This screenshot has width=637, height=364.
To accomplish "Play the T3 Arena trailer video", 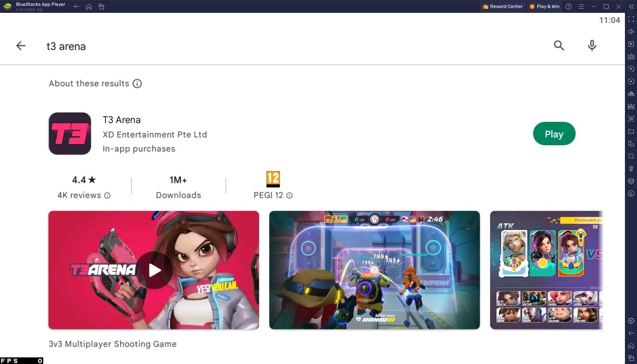I will [154, 270].
